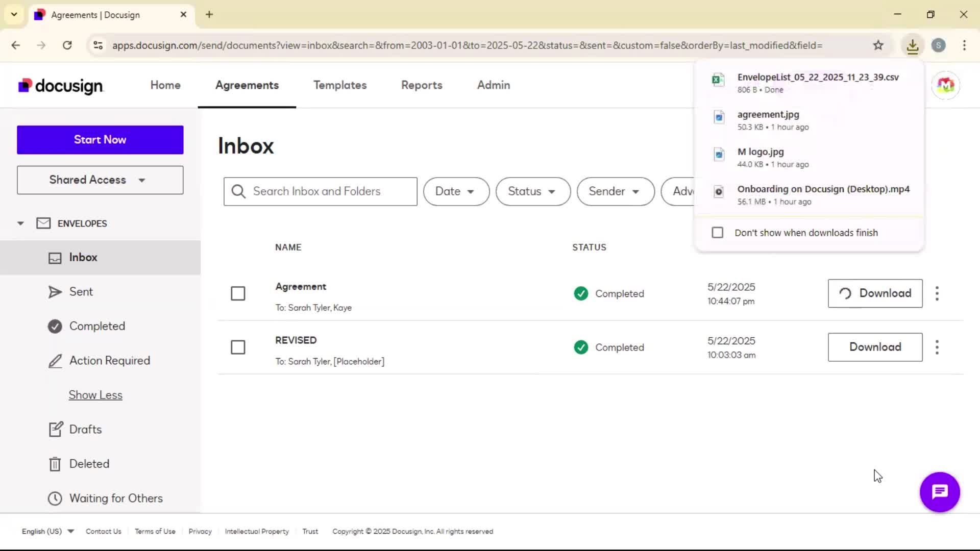Open the Privacy footer link
The image size is (980, 551).
pos(200,532)
